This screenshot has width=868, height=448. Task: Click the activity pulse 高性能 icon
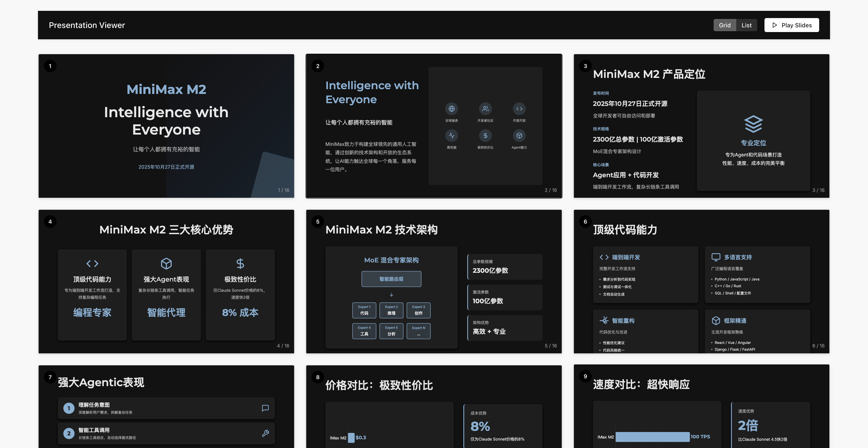pos(452,136)
